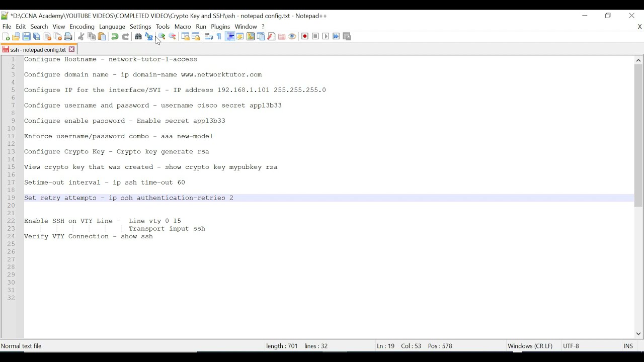Create a new file with New icon
This screenshot has width=644, height=362.
6,37
